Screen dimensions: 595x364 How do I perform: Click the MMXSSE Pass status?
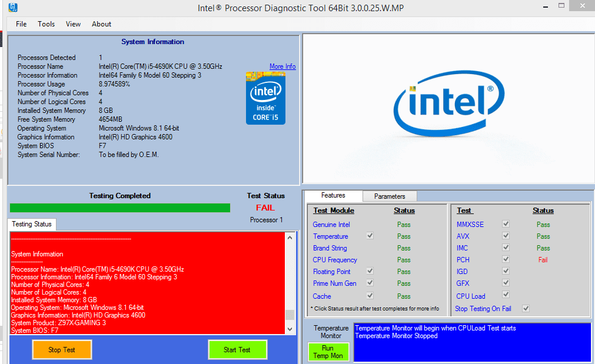coord(543,225)
